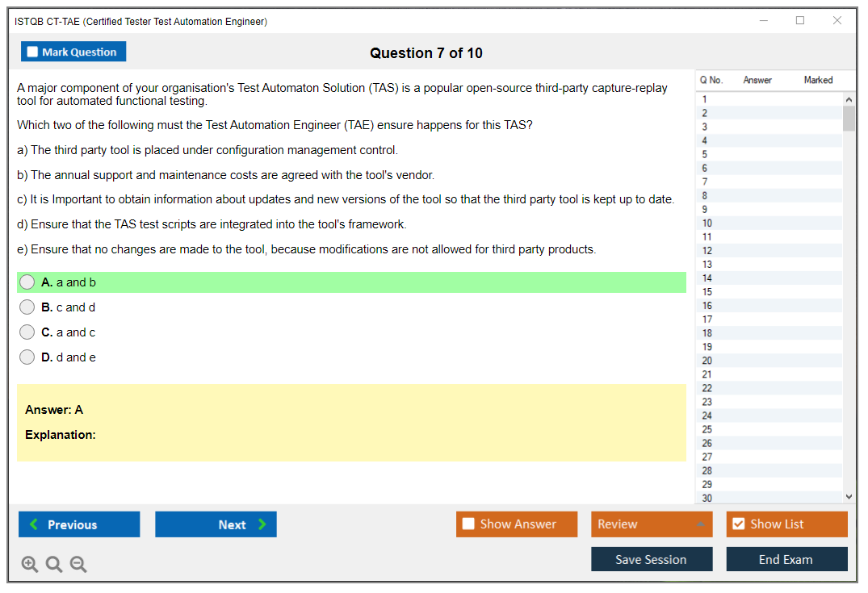Choose radio option B. c and d
The height and width of the screenshot is (593, 868).
[27, 307]
